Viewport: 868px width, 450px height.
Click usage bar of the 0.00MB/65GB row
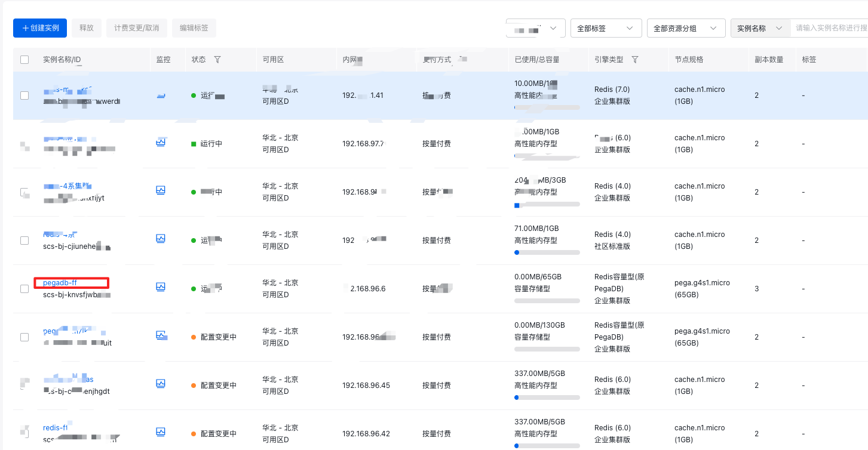(547, 301)
